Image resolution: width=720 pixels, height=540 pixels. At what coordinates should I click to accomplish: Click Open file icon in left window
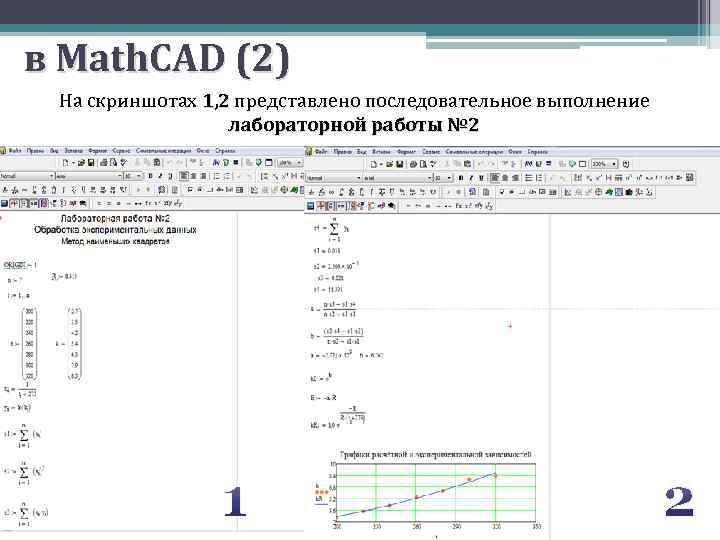click(82, 163)
